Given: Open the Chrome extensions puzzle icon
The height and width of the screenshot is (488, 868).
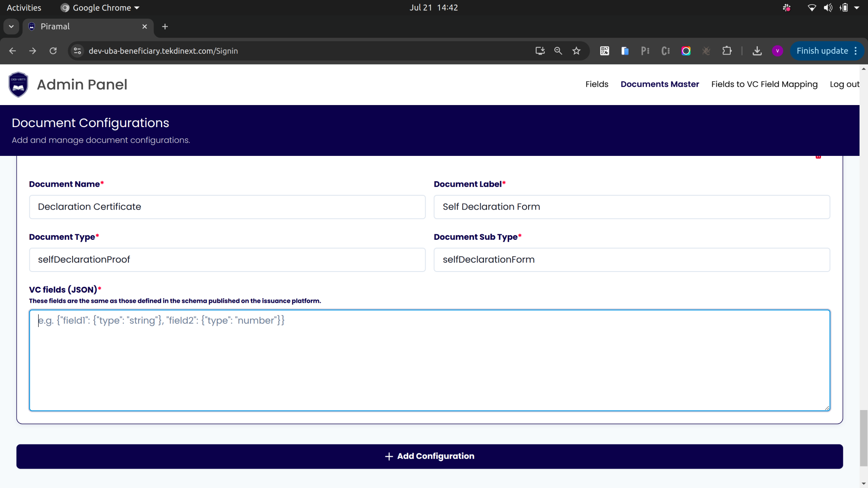Looking at the screenshot, I should click(727, 51).
